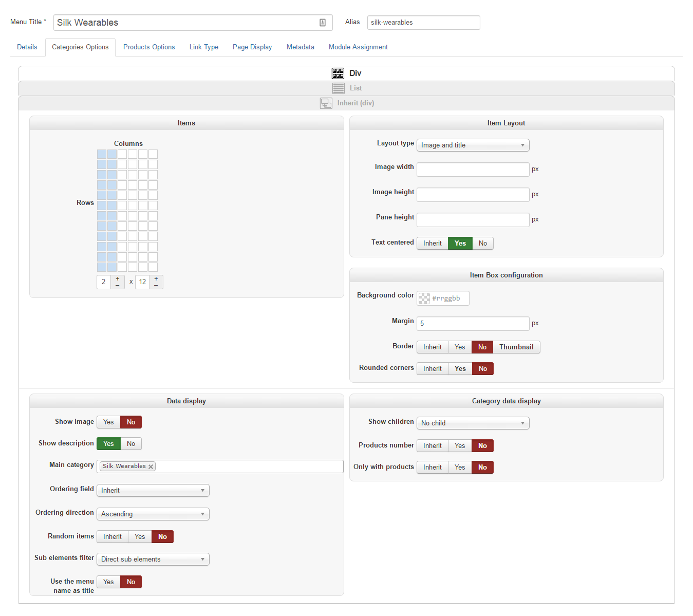Click the Pane height field
Screen dimensions: 693x616
coord(473,220)
